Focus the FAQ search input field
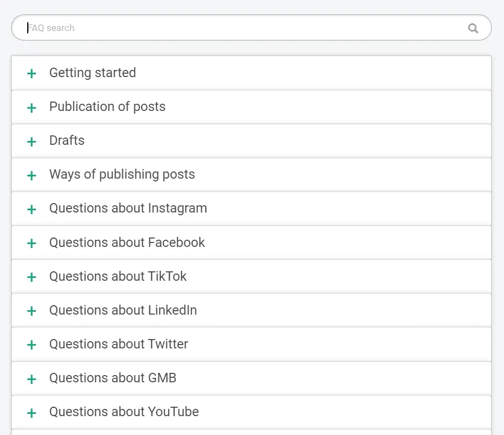Viewport: 504px width, 435px height. coord(244,28)
